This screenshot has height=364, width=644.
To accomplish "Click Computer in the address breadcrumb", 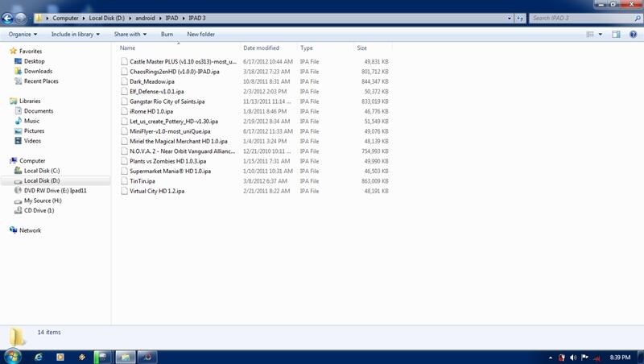I will [x=65, y=18].
